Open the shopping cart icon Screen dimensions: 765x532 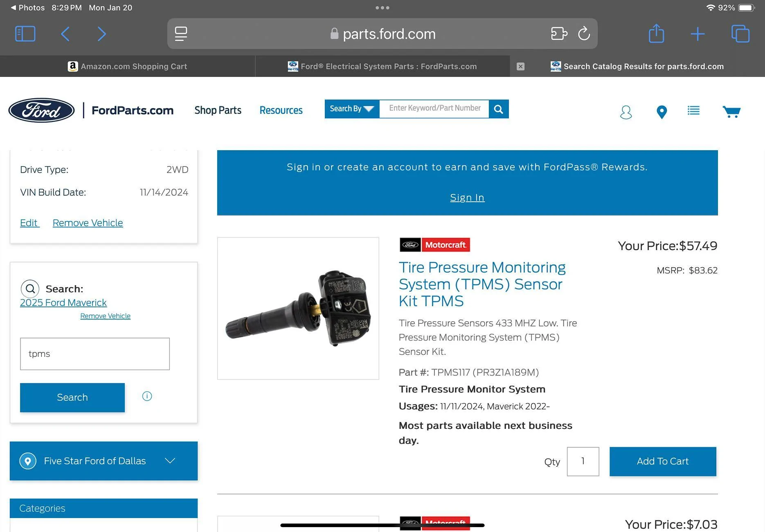coord(731,112)
